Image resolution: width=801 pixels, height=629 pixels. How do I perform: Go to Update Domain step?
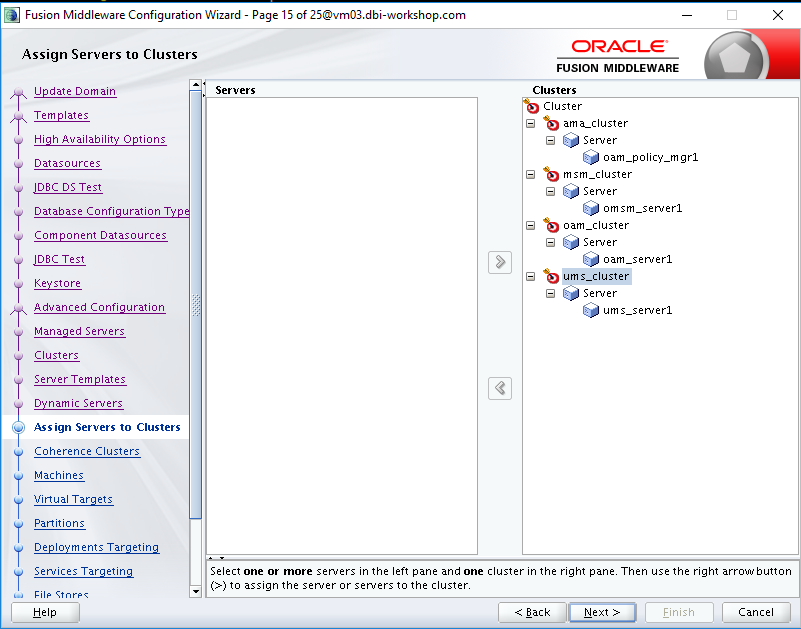point(75,91)
